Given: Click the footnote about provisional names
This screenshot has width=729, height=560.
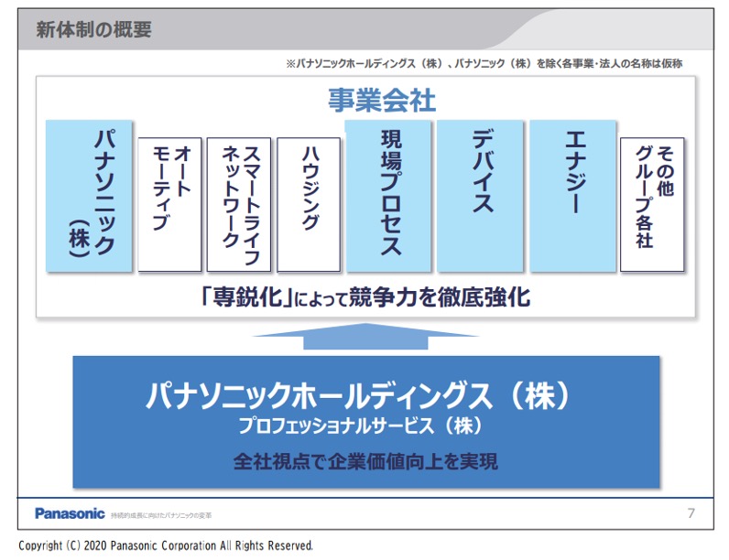Looking at the screenshot, I should [x=484, y=64].
